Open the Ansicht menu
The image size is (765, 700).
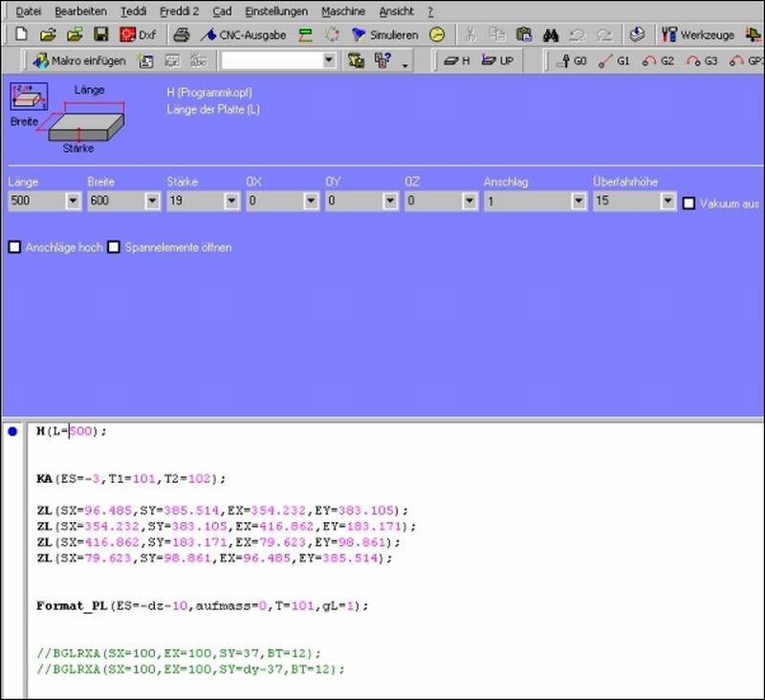[396, 11]
